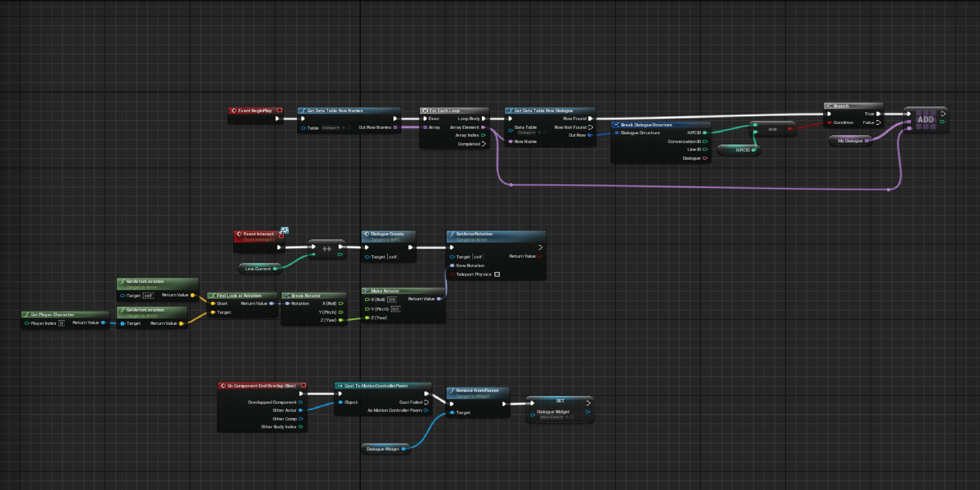This screenshot has width=980, height=490.
Task: Select the NPC ID variable node
Action: [739, 150]
